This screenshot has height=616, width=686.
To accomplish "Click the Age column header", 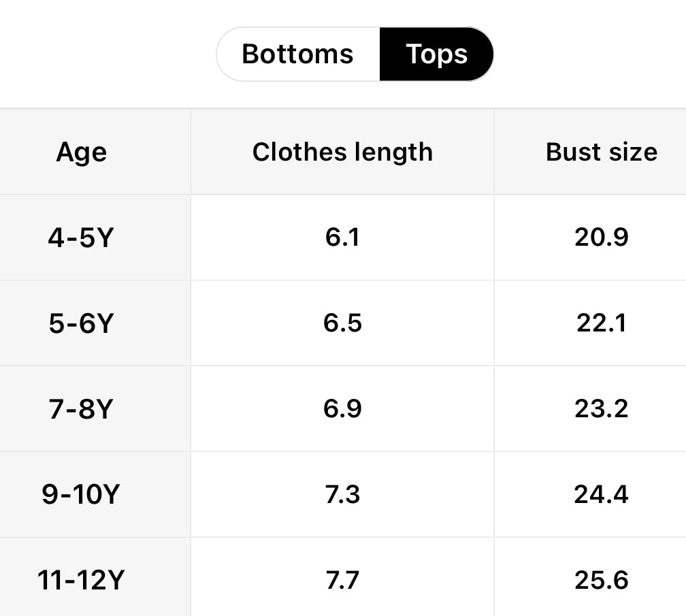I will tap(82, 152).
